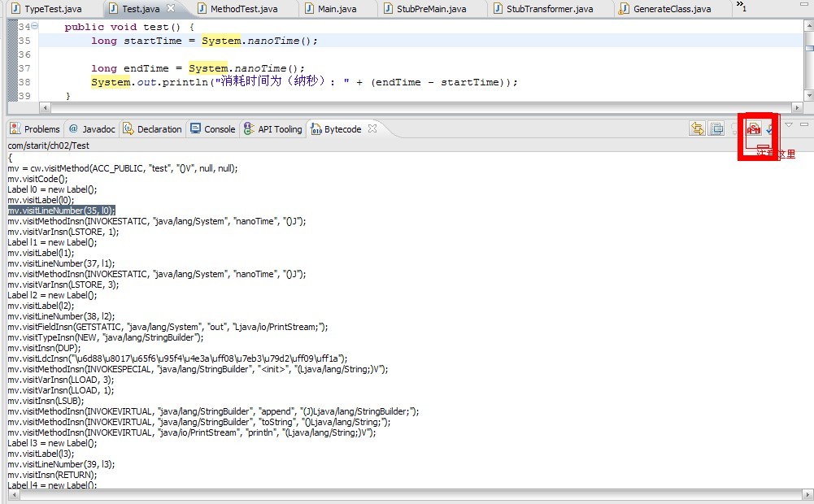Click the visitLdcInsn unicode string line

click(x=177, y=358)
